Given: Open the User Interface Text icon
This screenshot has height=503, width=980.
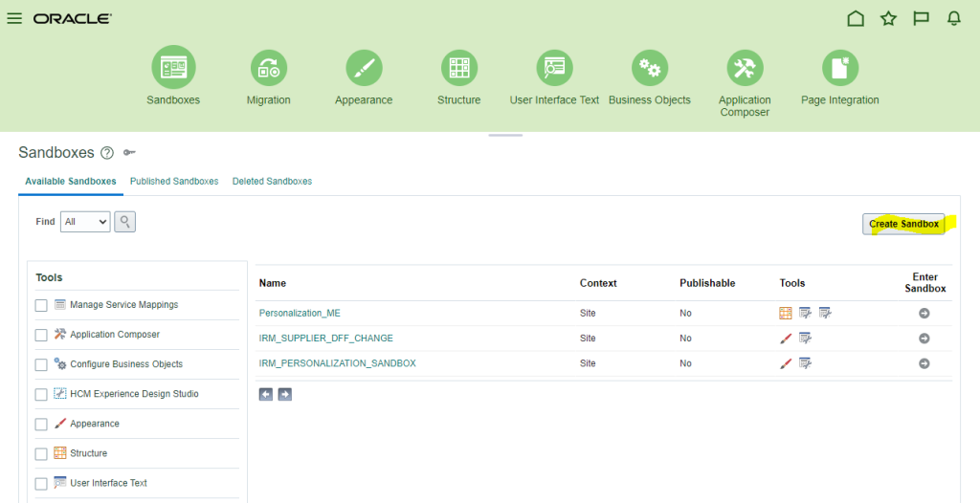Looking at the screenshot, I should coord(554,68).
